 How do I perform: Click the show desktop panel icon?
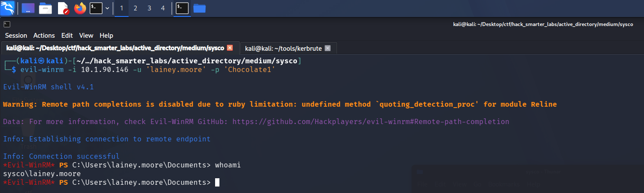coord(28,8)
